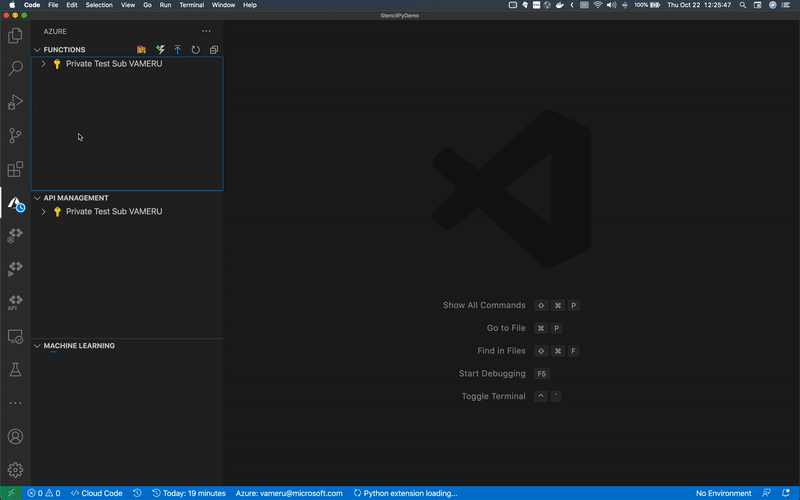Open the File menu
Screen dimensions: 800x500
pyautogui.click(x=53, y=5)
